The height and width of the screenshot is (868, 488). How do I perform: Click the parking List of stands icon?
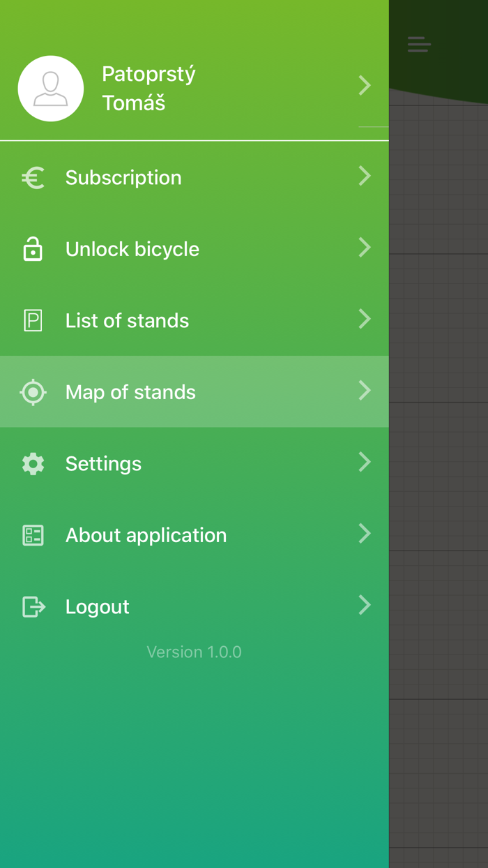pyautogui.click(x=33, y=320)
